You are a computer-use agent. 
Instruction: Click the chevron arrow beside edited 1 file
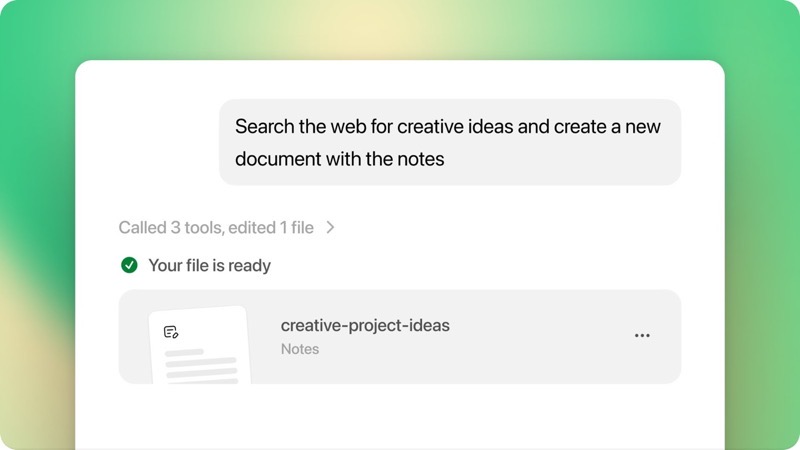[331, 228]
